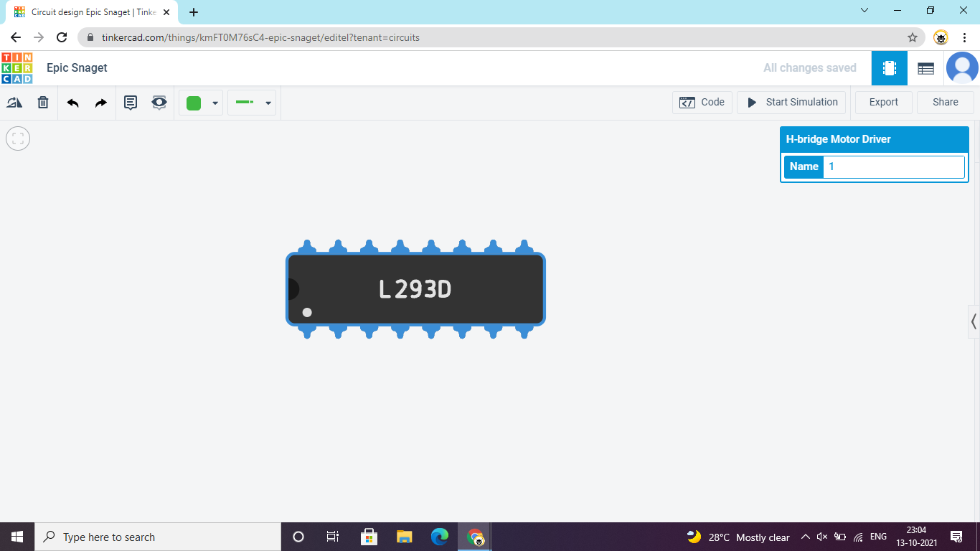Viewport: 980px width, 551px height.
Task: Undo the last action
Action: 72,103
